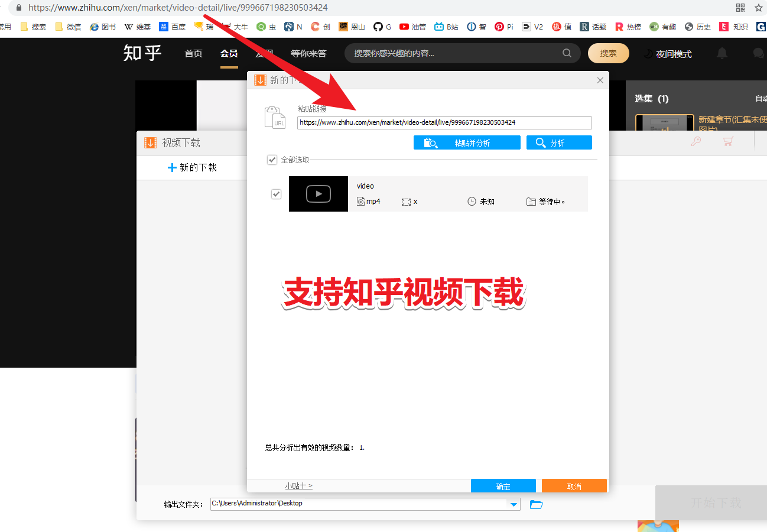
Task: Play the video thumbnail preview
Action: 318,194
